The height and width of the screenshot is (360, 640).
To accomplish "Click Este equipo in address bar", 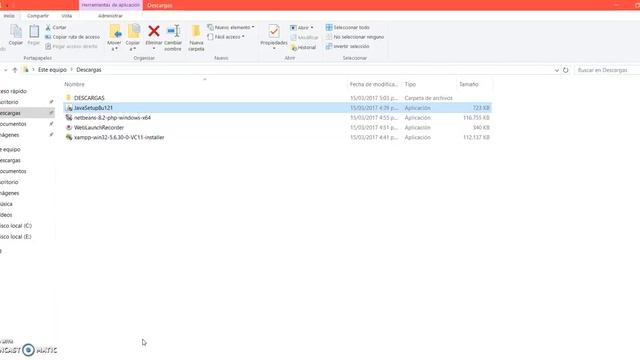I will tap(52, 70).
